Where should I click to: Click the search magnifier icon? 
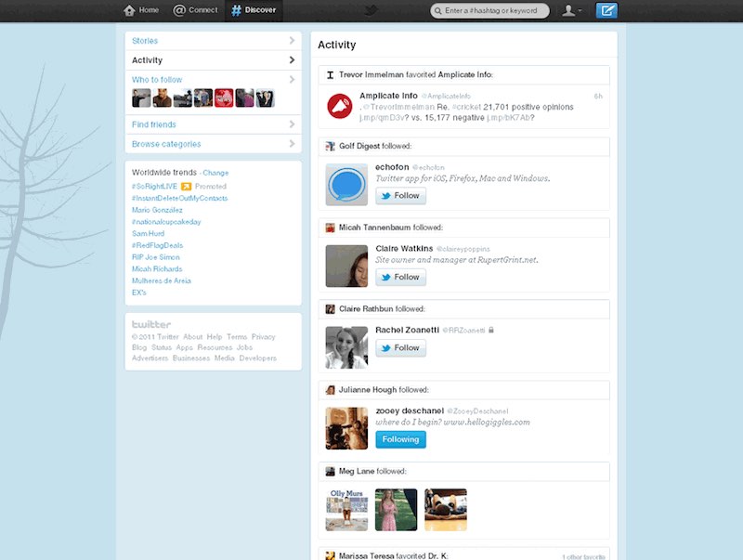point(437,11)
